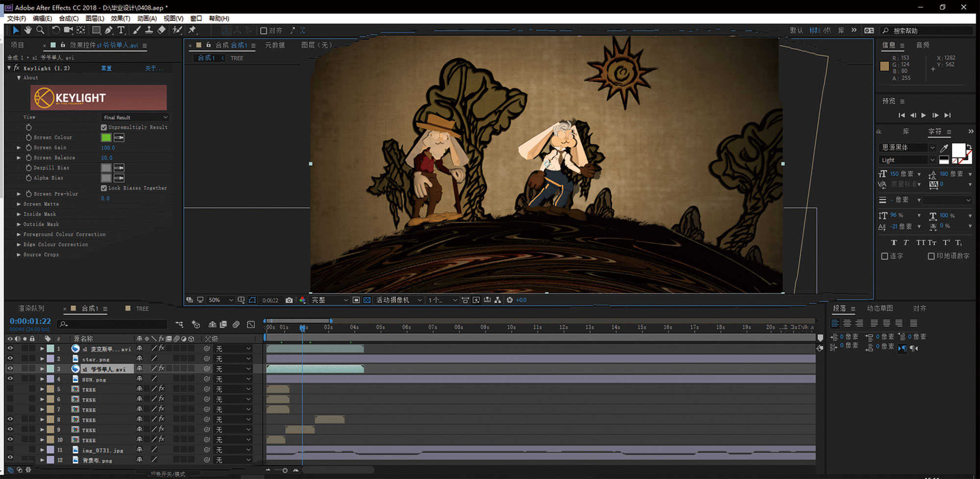Switch to the 渲染队列 tab
The width and height of the screenshot is (980, 479).
[x=31, y=309]
